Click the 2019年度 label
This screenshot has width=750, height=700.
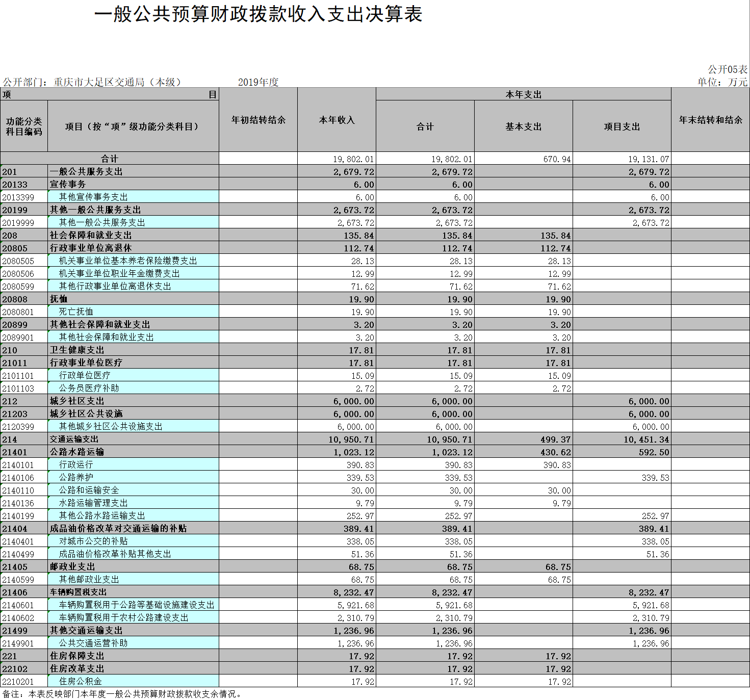(x=258, y=82)
